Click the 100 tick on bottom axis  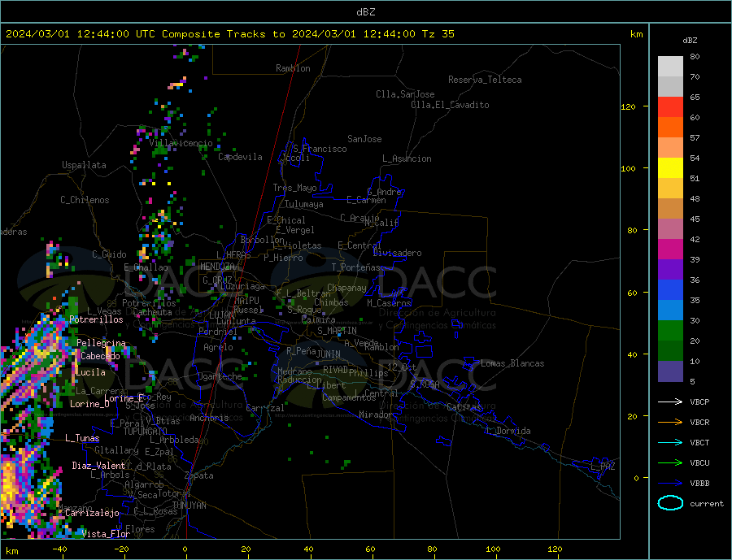click(493, 549)
